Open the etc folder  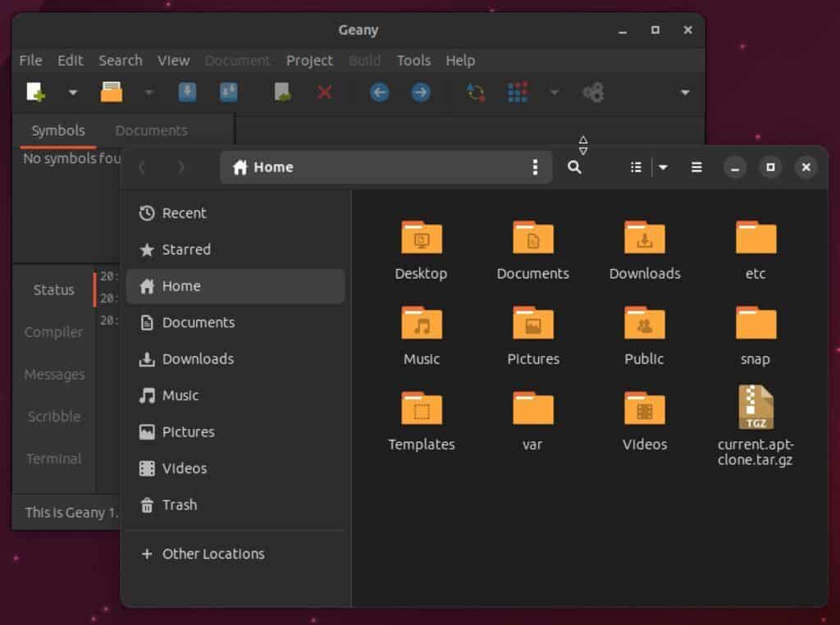pos(756,250)
